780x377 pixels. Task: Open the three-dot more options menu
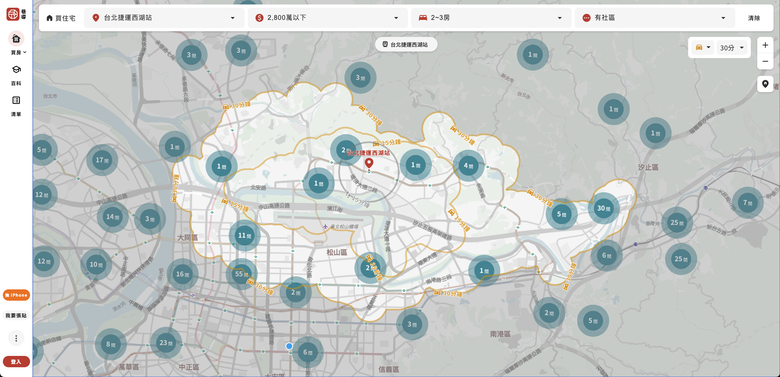tap(16, 338)
